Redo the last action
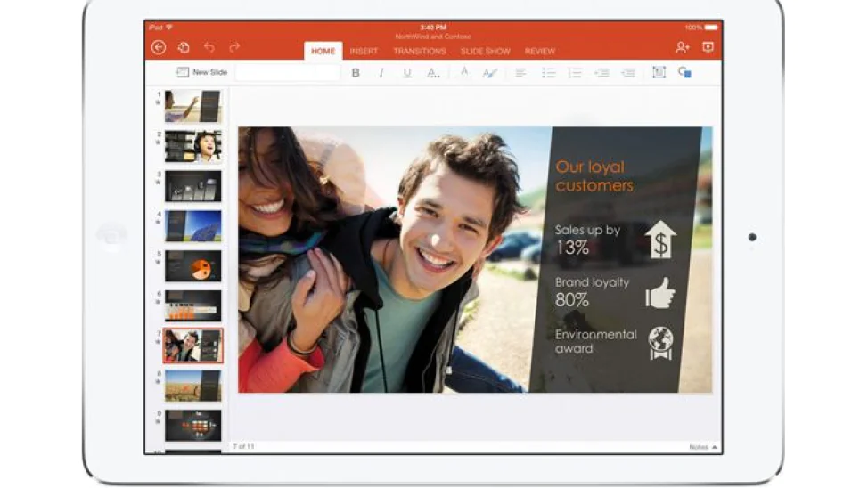Image resolution: width=868 pixels, height=488 pixels. coord(234,47)
